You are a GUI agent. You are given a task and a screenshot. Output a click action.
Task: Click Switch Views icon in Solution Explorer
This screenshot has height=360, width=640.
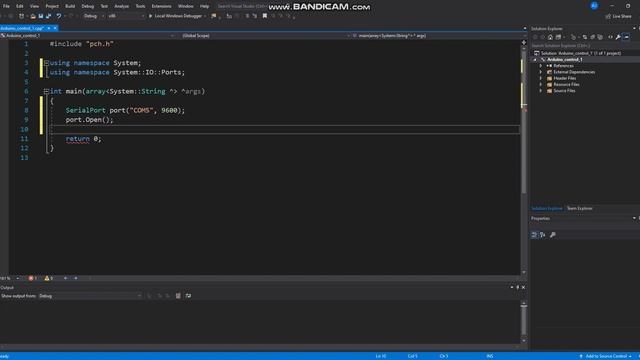pyautogui.click(x=558, y=37)
